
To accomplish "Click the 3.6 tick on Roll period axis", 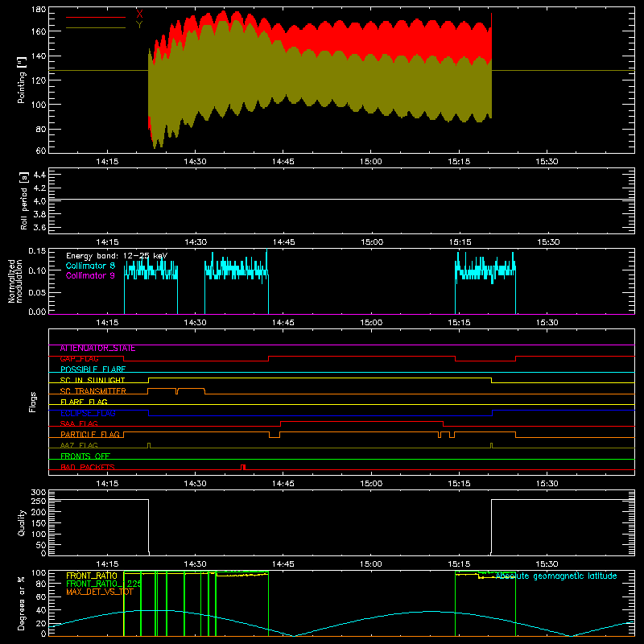I will (x=39, y=228).
